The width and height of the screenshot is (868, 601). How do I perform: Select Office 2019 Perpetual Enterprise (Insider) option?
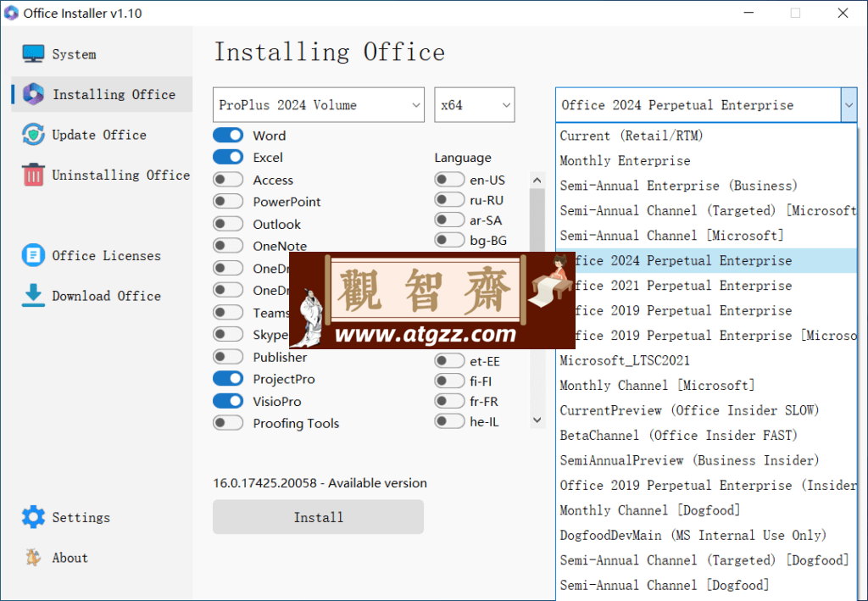click(x=706, y=485)
